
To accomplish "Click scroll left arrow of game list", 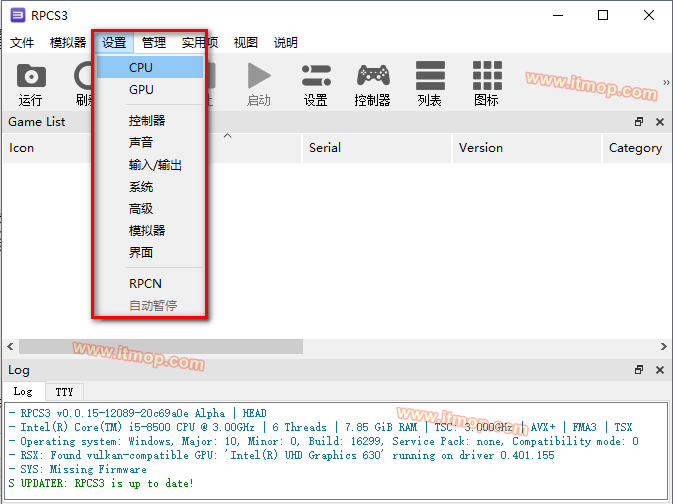I will point(10,346).
